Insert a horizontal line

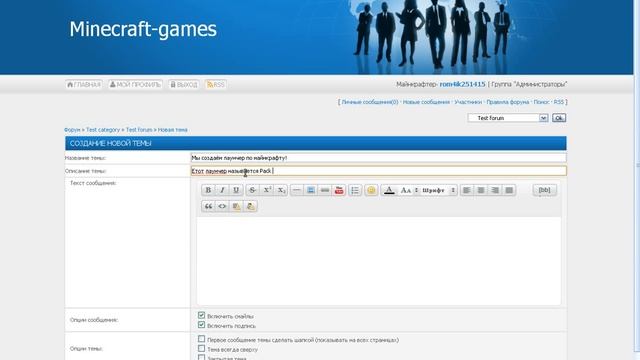click(297, 190)
